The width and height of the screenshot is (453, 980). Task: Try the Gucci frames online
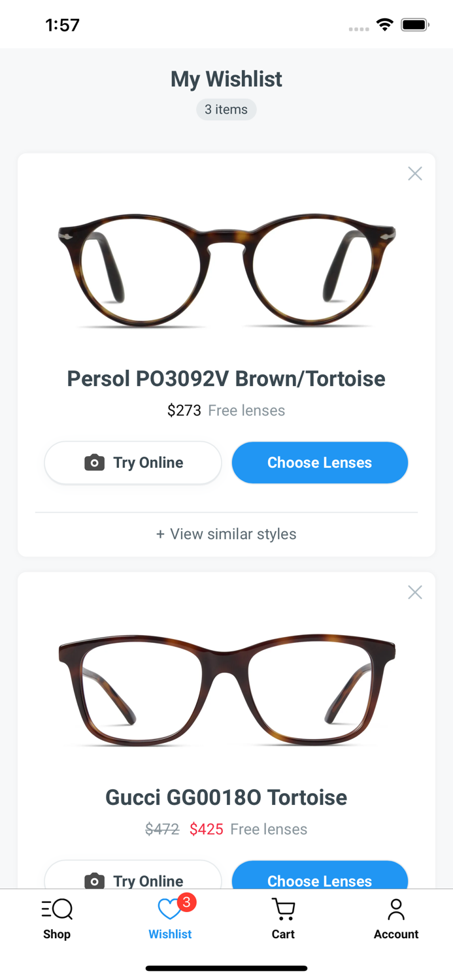pos(133,881)
